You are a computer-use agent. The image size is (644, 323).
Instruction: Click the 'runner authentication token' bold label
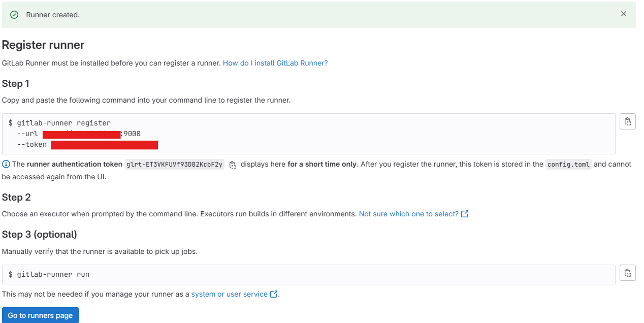(75, 164)
